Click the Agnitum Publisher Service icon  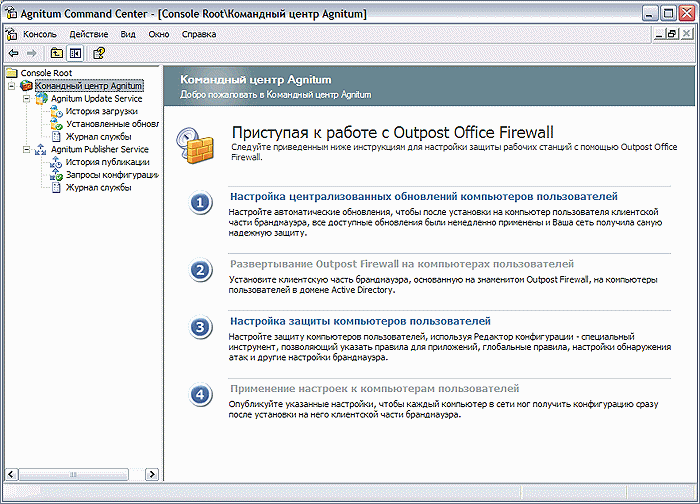tap(41, 150)
